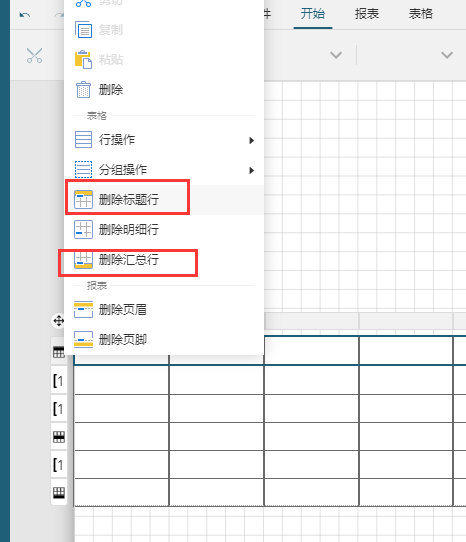The image size is (466, 542).
Task: Switch to the 开始 tab
Action: pyautogui.click(x=313, y=14)
